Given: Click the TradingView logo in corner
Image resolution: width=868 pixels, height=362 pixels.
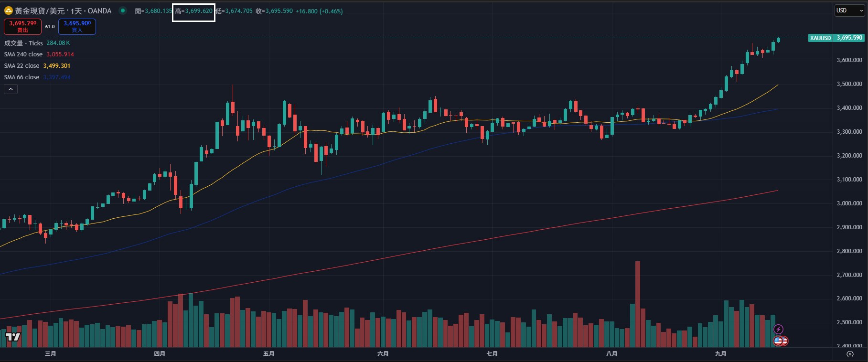Looking at the screenshot, I should tap(13, 337).
